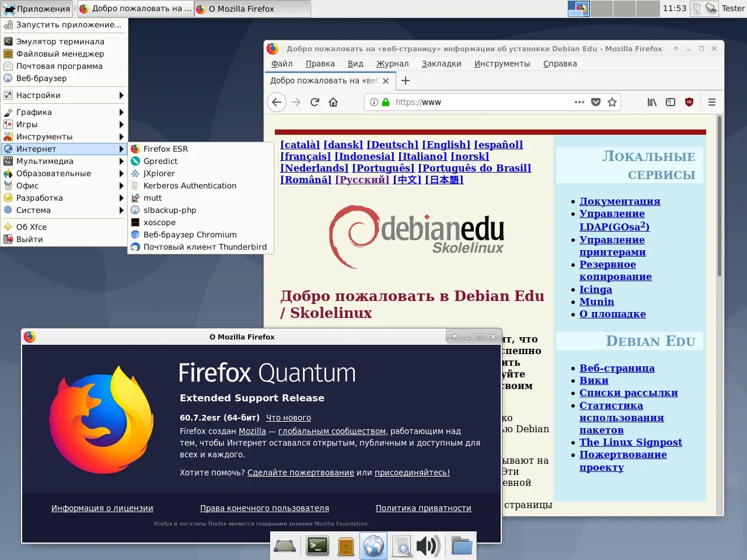Open the Library toolbar icon
Image resolution: width=747 pixels, height=560 pixels.
pyautogui.click(x=652, y=102)
